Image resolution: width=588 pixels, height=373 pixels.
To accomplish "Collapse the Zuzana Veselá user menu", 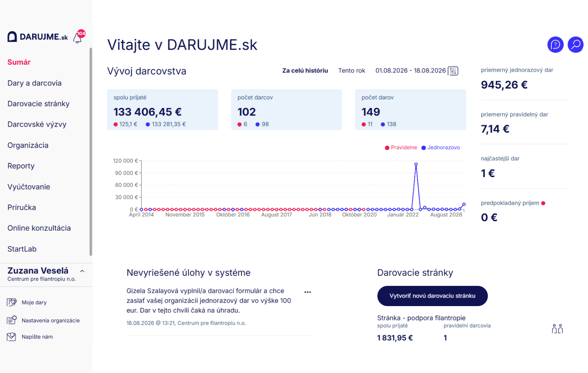I will (82, 271).
